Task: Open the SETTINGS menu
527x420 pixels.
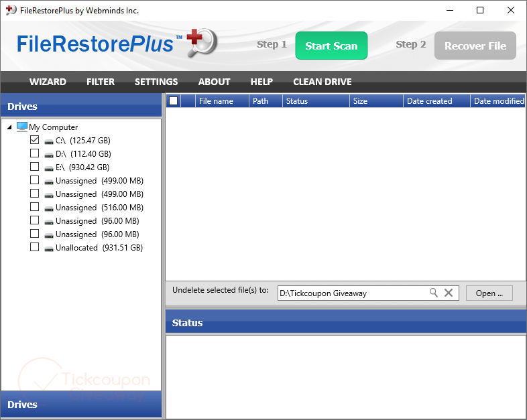Action: tap(156, 82)
